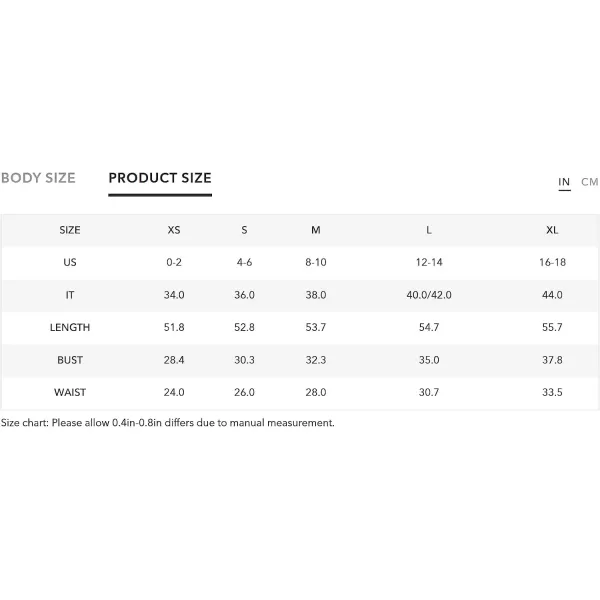Click the 33.5 waist value for XL
600x600 pixels.
552,392
